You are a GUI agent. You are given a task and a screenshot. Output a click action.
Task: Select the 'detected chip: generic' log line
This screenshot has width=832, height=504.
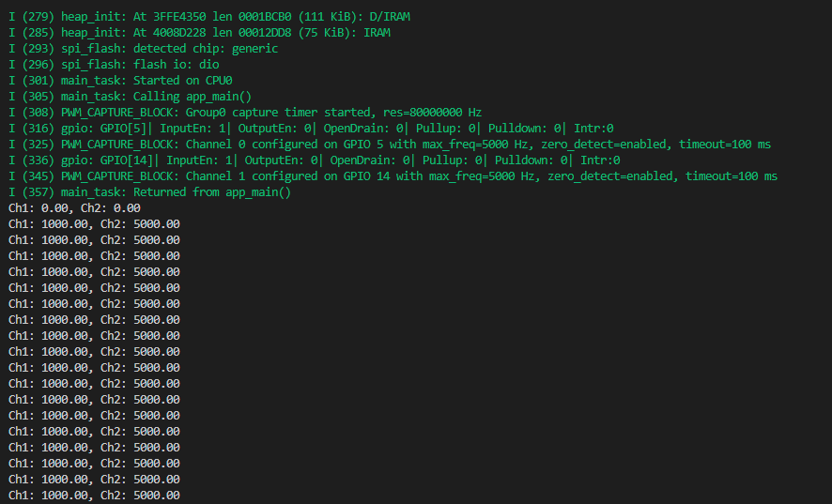click(144, 49)
